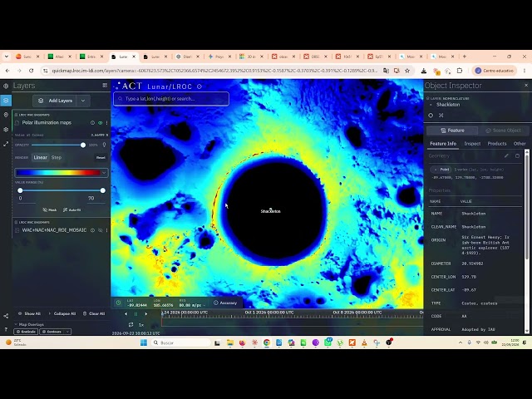Switch to the Feature Info tab
The width and height of the screenshot is (532, 399).
443,144
